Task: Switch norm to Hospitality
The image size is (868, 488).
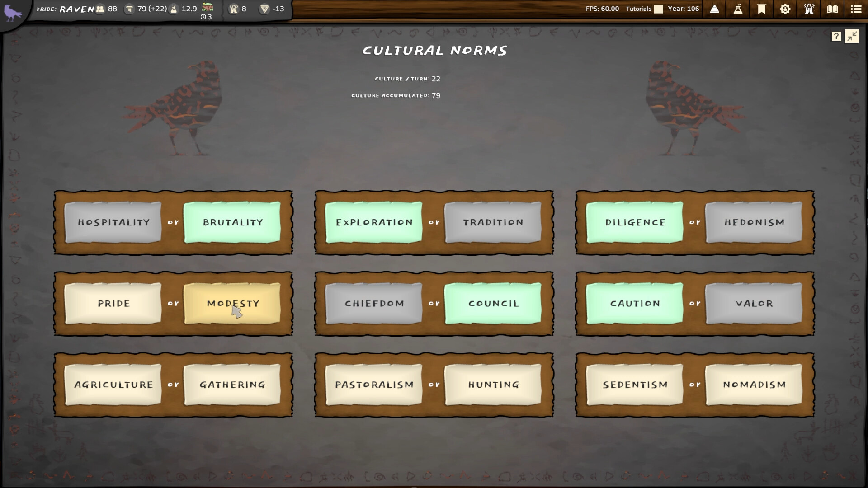Action: [113, 222]
